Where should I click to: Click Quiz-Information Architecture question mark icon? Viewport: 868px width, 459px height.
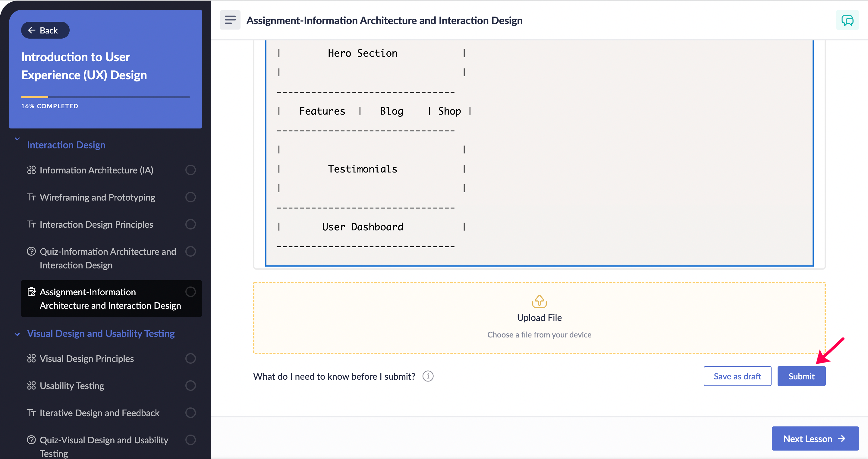31,252
